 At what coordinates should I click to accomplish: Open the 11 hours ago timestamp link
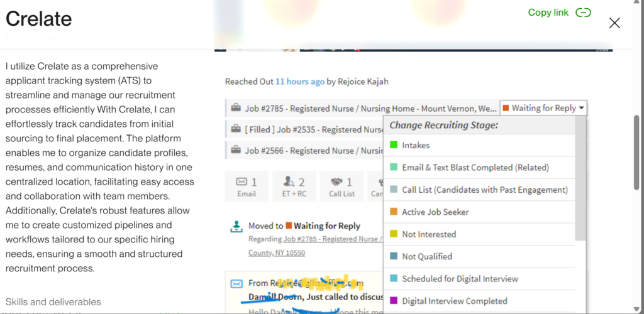tap(300, 82)
